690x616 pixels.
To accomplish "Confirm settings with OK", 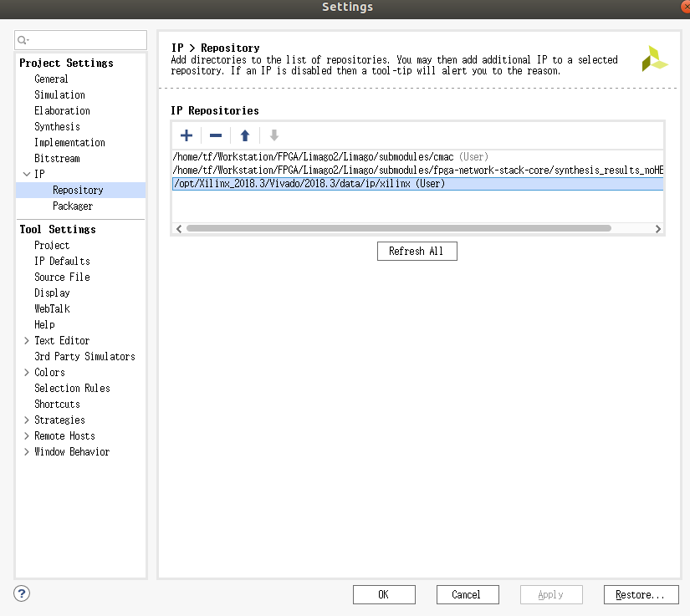I will tap(384, 594).
